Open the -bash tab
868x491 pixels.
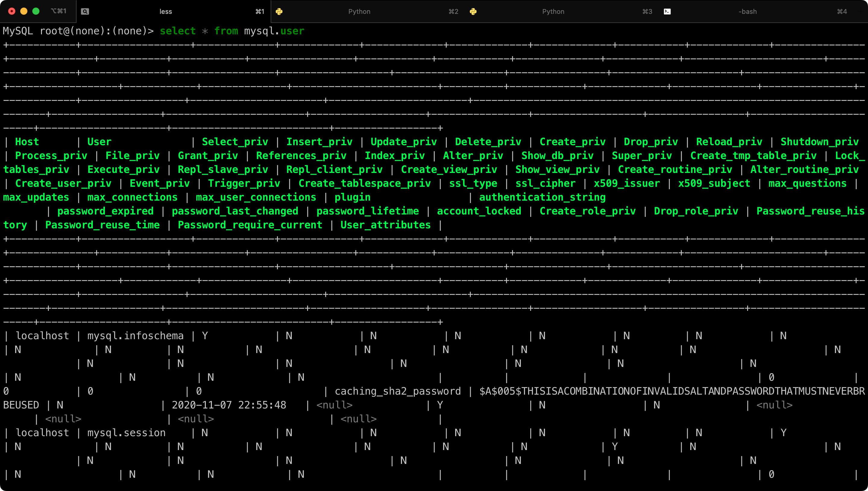(747, 11)
